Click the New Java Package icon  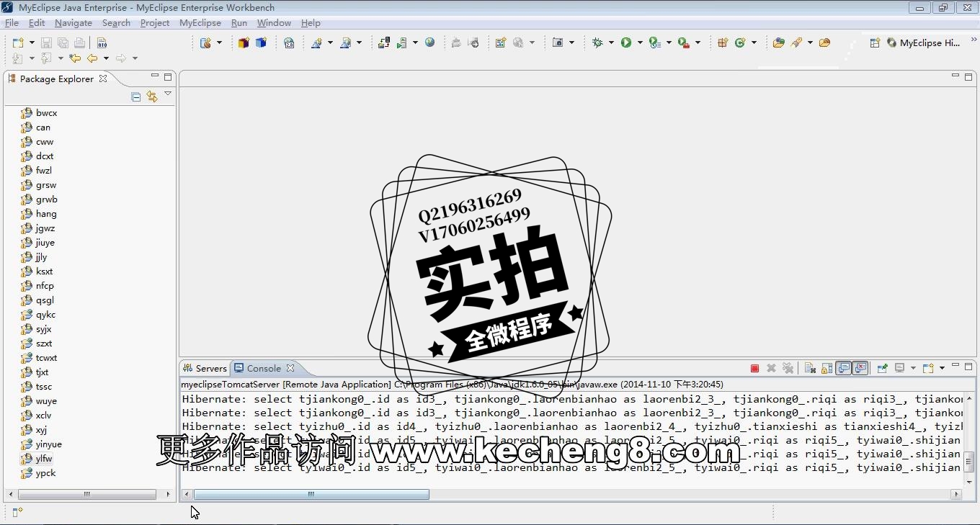pyautogui.click(x=723, y=43)
